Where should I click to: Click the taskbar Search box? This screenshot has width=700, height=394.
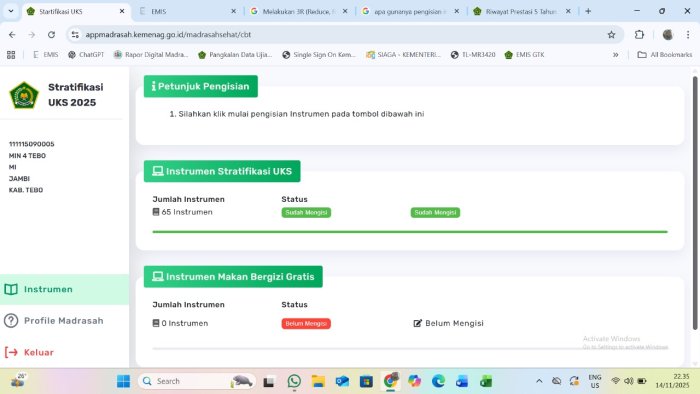tap(196, 382)
